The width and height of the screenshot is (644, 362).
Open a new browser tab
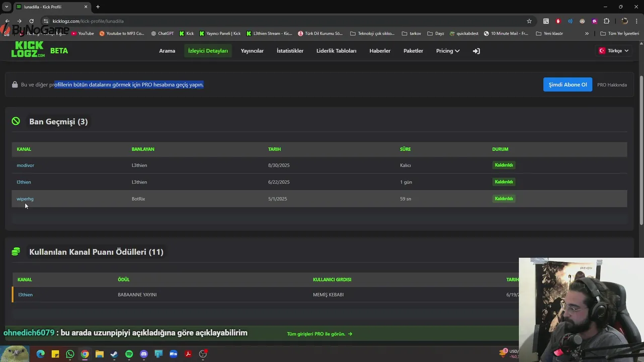point(98,7)
